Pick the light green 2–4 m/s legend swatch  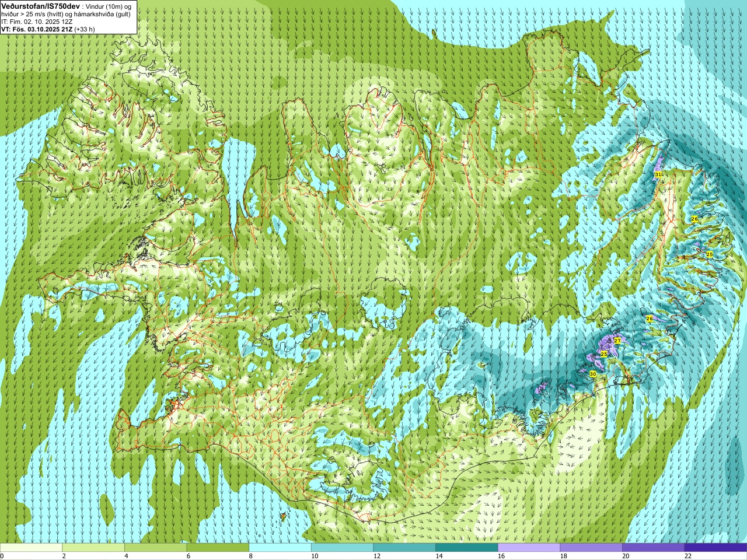coord(93,548)
